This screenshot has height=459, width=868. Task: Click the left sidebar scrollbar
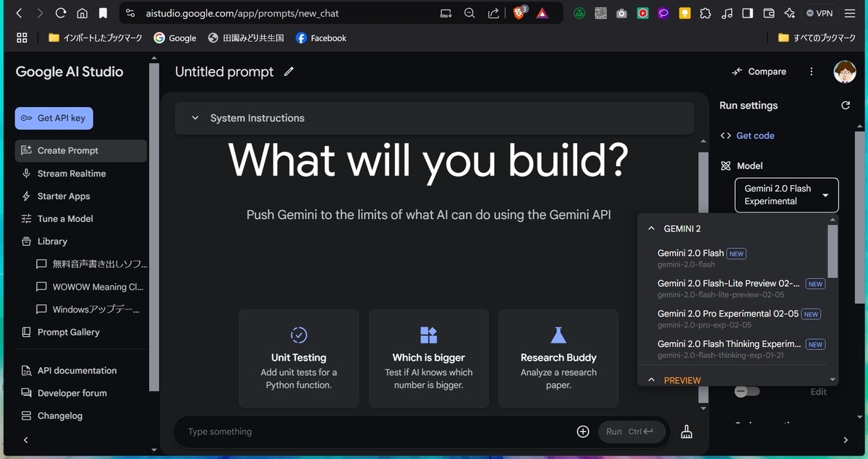point(154,228)
